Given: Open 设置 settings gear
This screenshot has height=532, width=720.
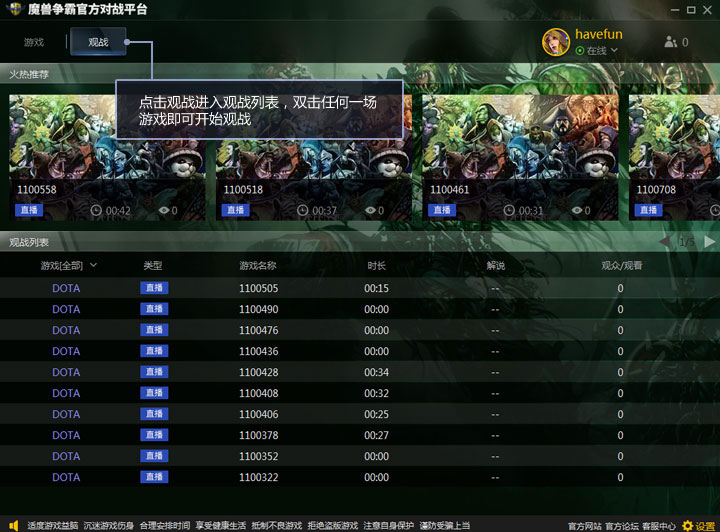Looking at the screenshot, I should [x=687, y=525].
